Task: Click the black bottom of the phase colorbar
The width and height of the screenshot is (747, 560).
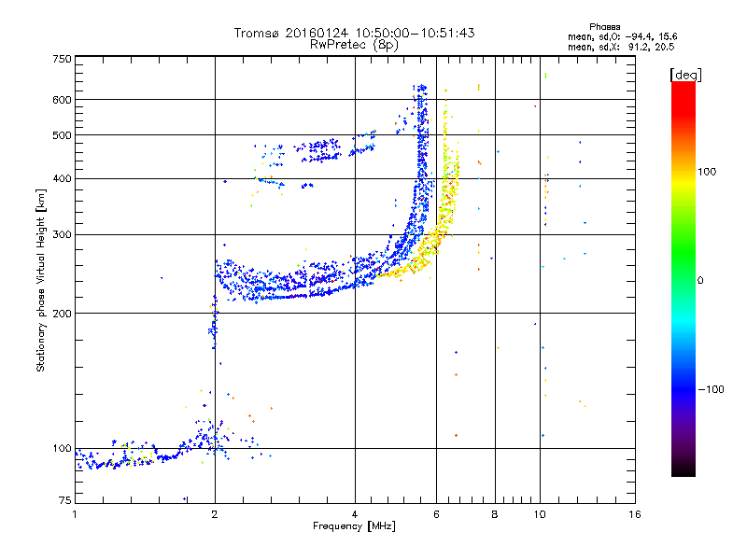Action: (x=684, y=469)
